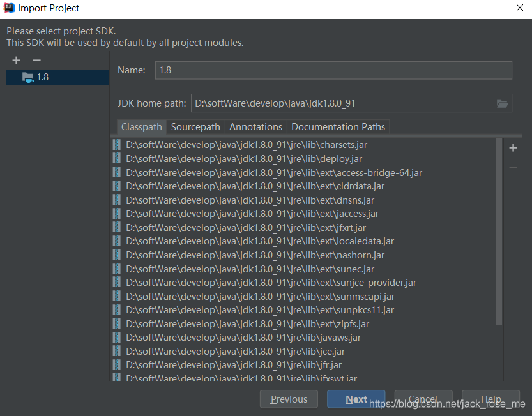Browse for JDK home path with the folder icon
This screenshot has width=532, height=416.
(502, 103)
